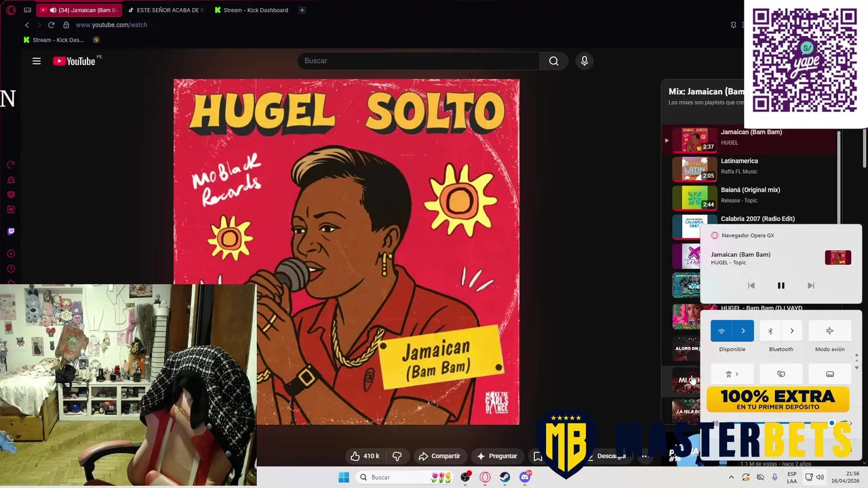This screenshot has height=488, width=868.
Task: Click the cloud-off OneDrive tray icon
Action: coord(760,477)
